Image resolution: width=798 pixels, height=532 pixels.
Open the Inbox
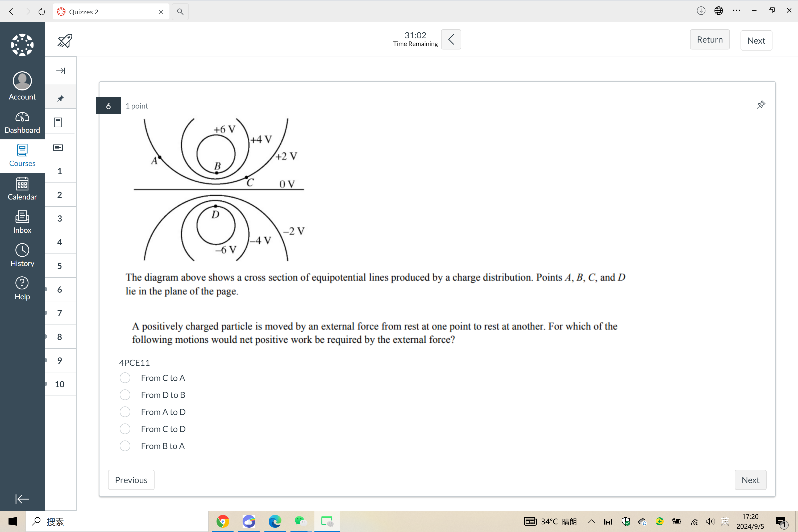pyautogui.click(x=22, y=222)
